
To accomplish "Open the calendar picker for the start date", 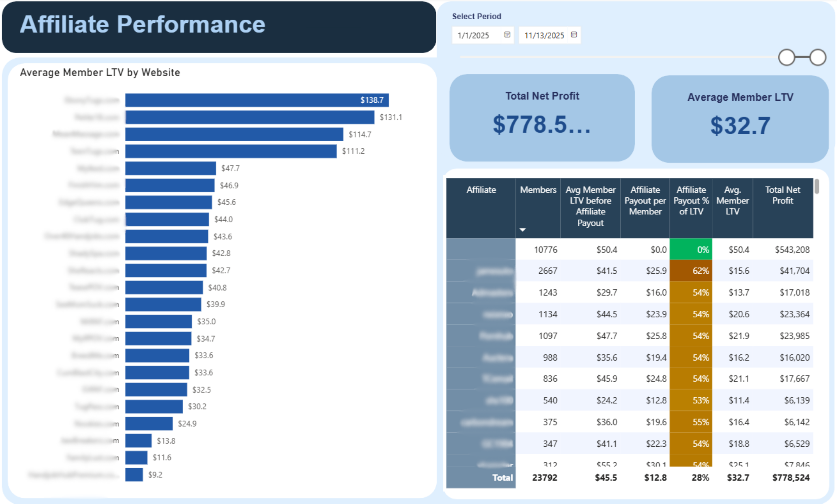I will click(x=508, y=35).
